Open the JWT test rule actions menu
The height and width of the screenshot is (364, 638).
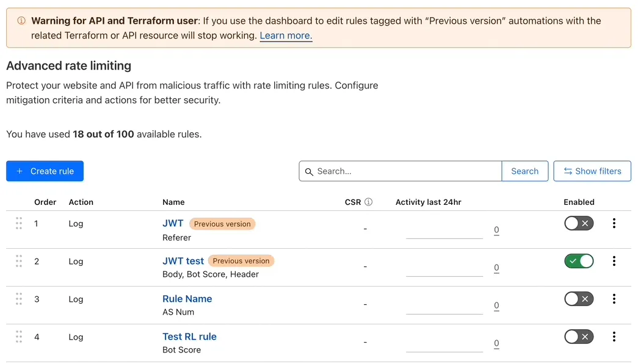pos(614,262)
